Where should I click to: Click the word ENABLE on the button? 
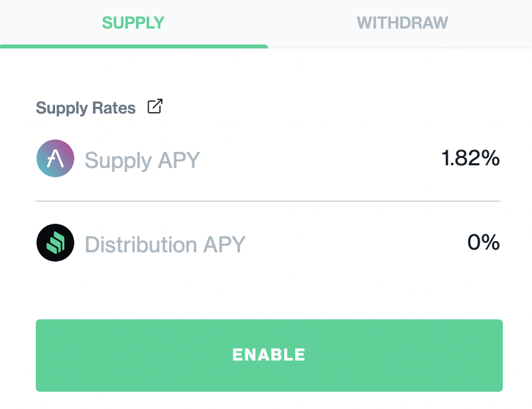(269, 355)
